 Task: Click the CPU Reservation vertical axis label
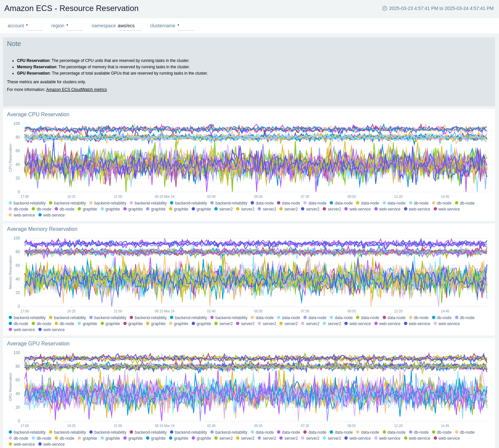click(x=10, y=158)
